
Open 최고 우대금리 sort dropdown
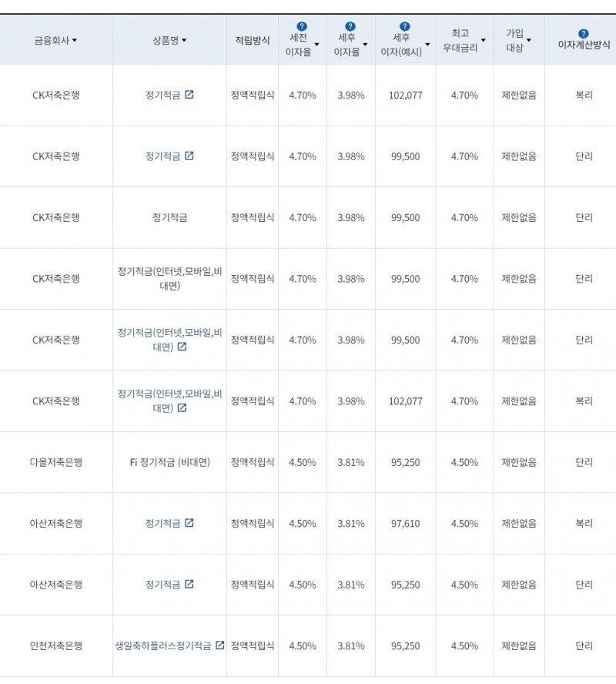pos(483,39)
